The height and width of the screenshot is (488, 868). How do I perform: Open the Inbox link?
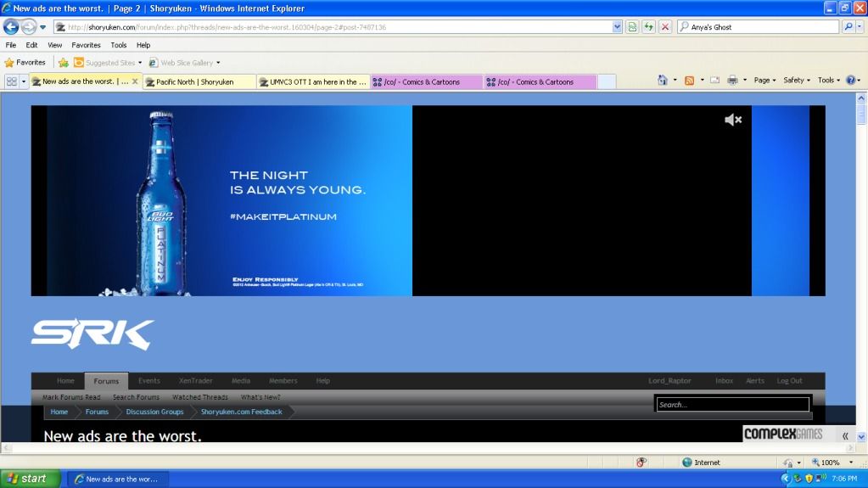(724, 380)
